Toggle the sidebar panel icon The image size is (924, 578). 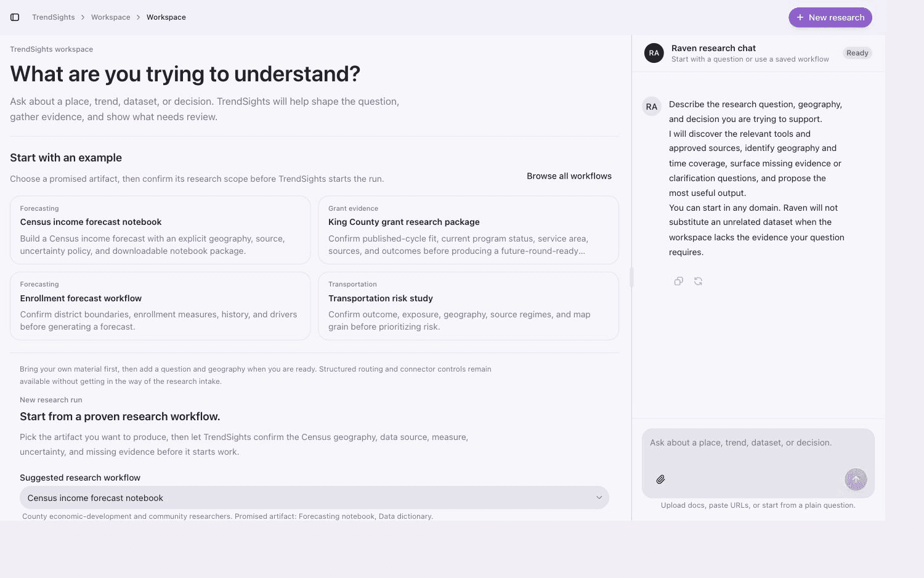15,17
